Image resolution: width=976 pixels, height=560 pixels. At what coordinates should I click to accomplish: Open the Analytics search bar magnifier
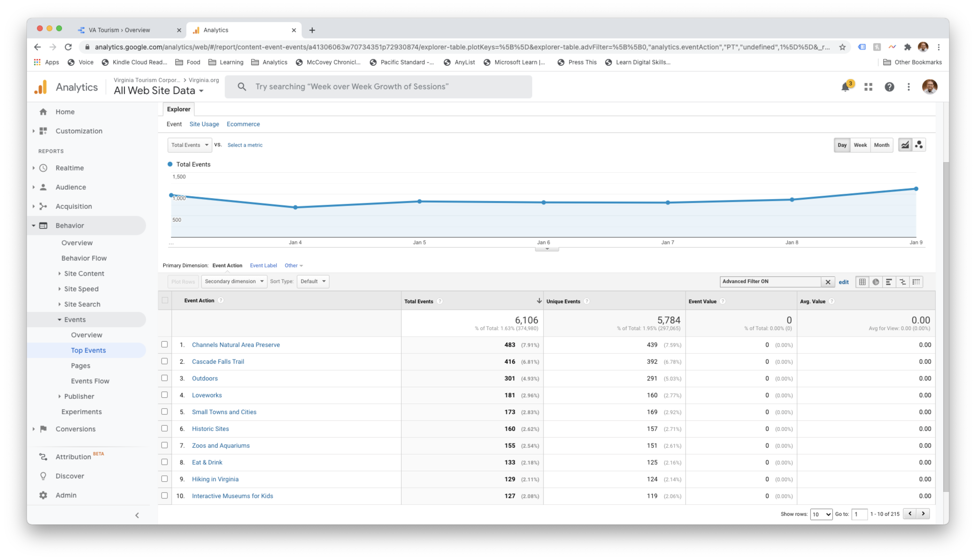point(242,87)
